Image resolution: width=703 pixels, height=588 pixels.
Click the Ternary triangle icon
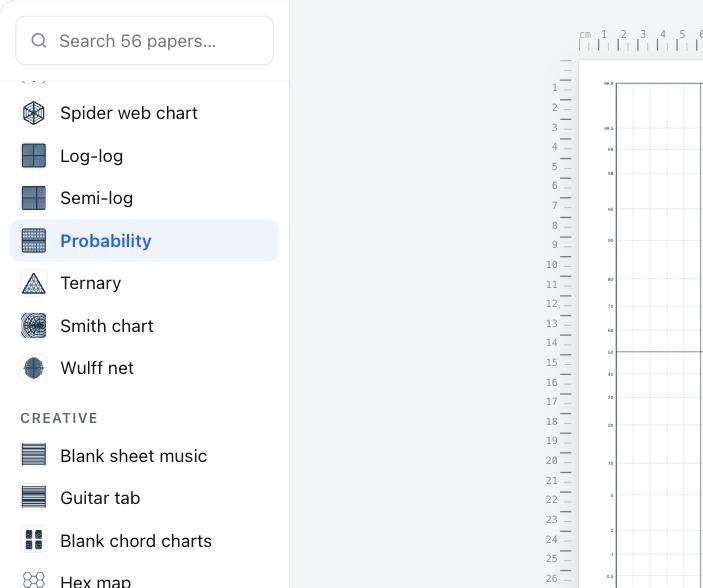click(x=34, y=283)
